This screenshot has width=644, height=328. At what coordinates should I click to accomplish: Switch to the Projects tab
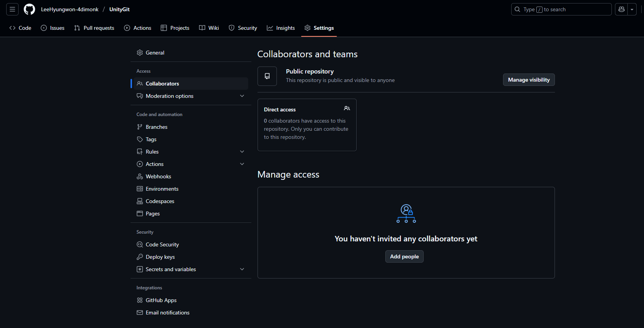pos(175,28)
